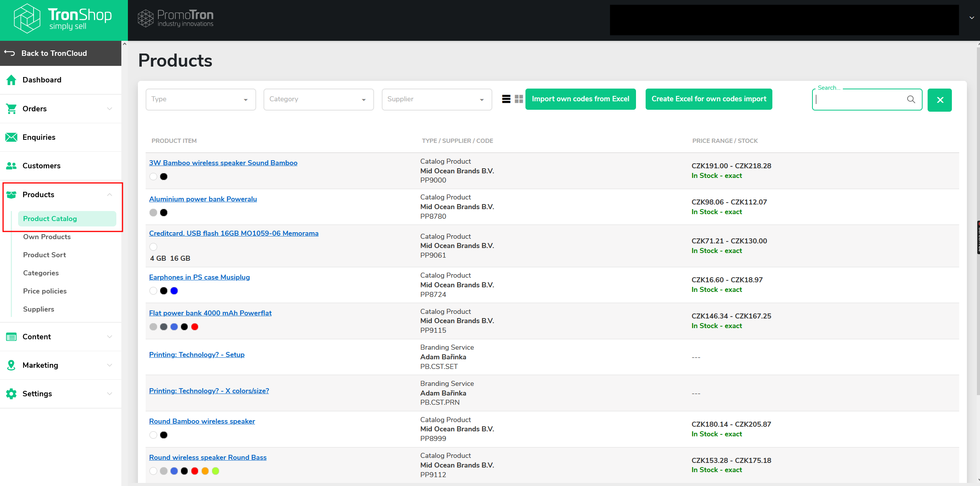Open Round Bamboo wireless speaker product

(202, 421)
